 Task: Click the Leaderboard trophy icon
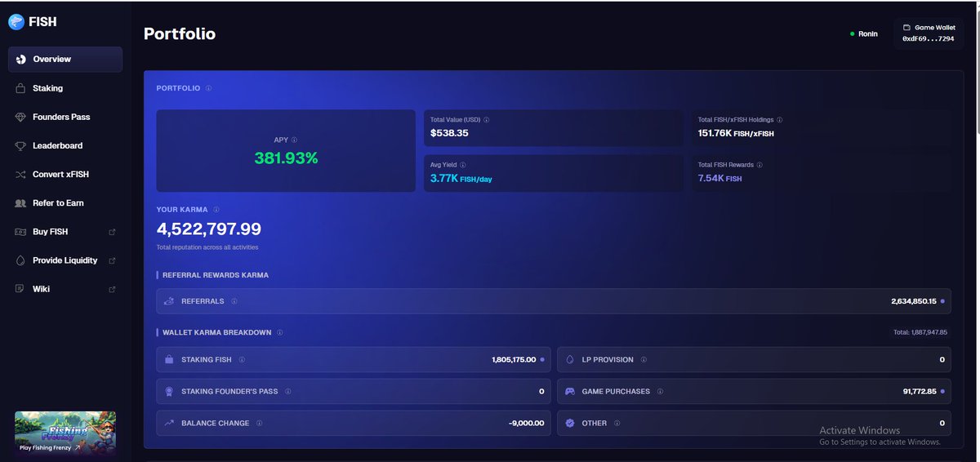pos(20,145)
